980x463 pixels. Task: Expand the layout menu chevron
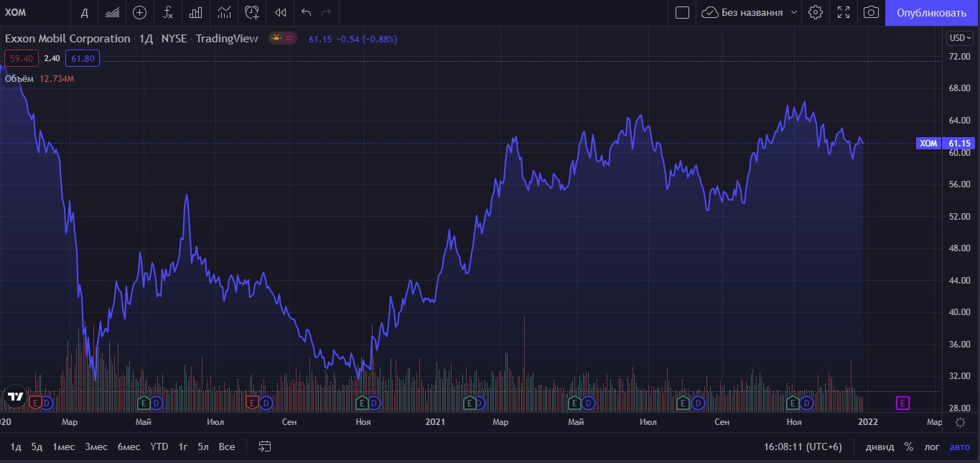pyautogui.click(x=793, y=12)
